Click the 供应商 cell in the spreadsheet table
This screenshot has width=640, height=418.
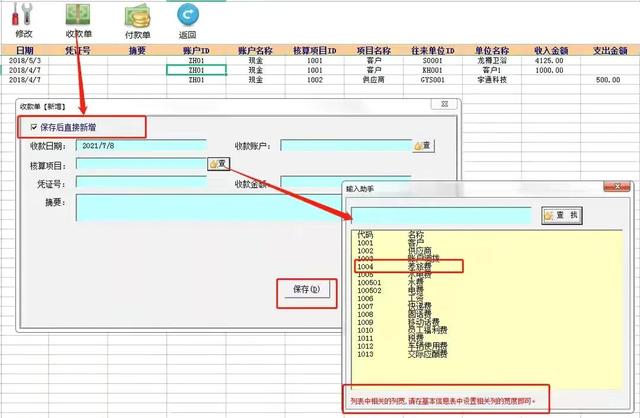374,80
